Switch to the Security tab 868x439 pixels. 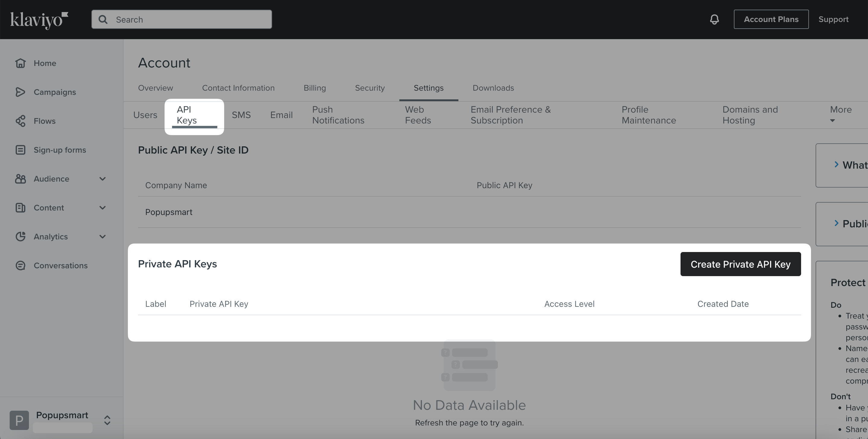[x=370, y=88]
